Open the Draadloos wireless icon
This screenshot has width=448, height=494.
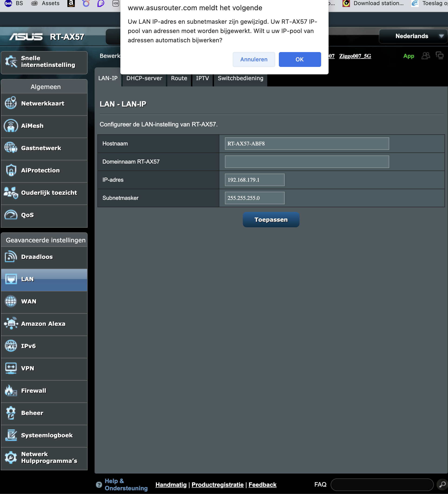point(11,257)
